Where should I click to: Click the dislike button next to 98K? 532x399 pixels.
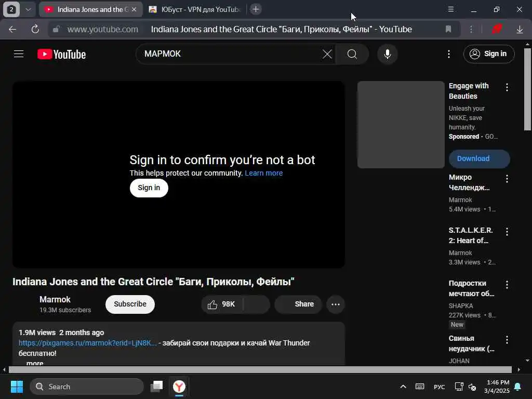coord(257,304)
